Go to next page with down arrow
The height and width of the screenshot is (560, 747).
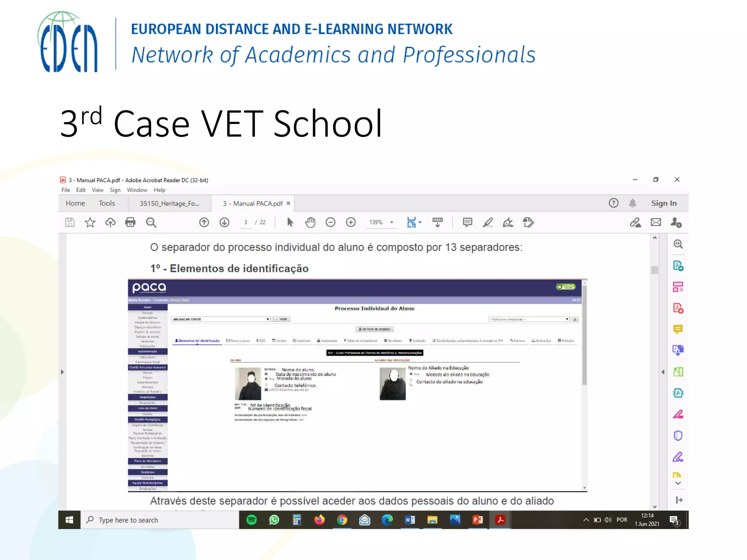224,222
